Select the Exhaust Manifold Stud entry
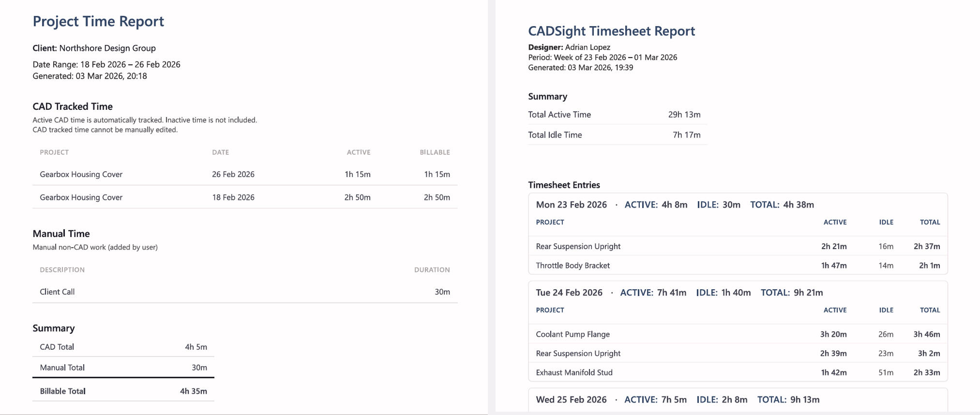This screenshot has width=980, height=415. click(574, 372)
